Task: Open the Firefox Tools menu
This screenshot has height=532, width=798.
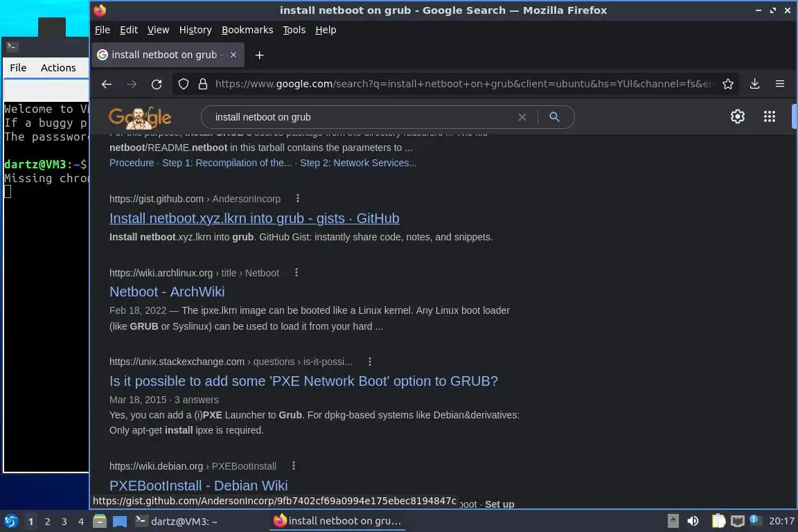Action: (294, 30)
